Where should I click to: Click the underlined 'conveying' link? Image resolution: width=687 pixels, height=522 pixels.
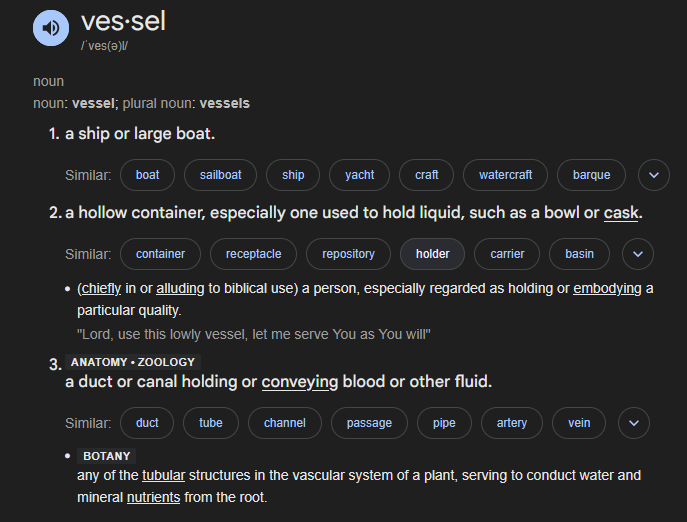pos(299,382)
